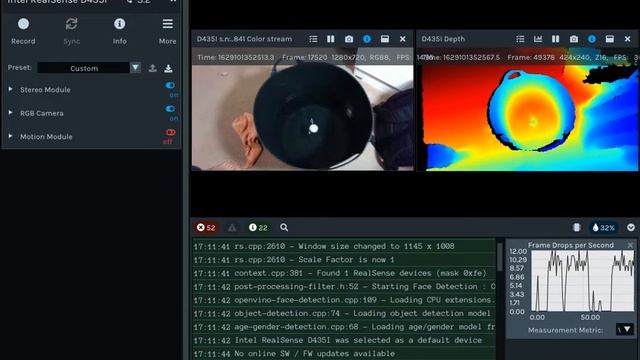
Task: Turn on the Motion Module
Action: [x=170, y=132]
